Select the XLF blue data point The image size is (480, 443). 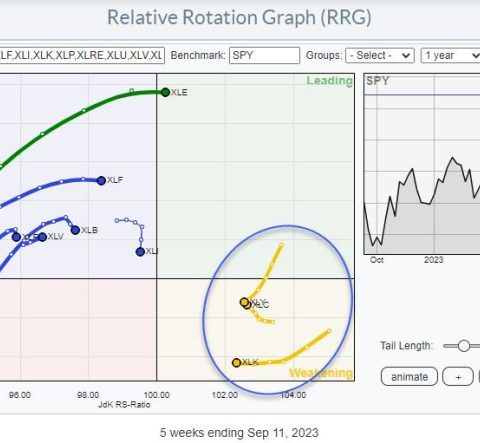(x=101, y=181)
